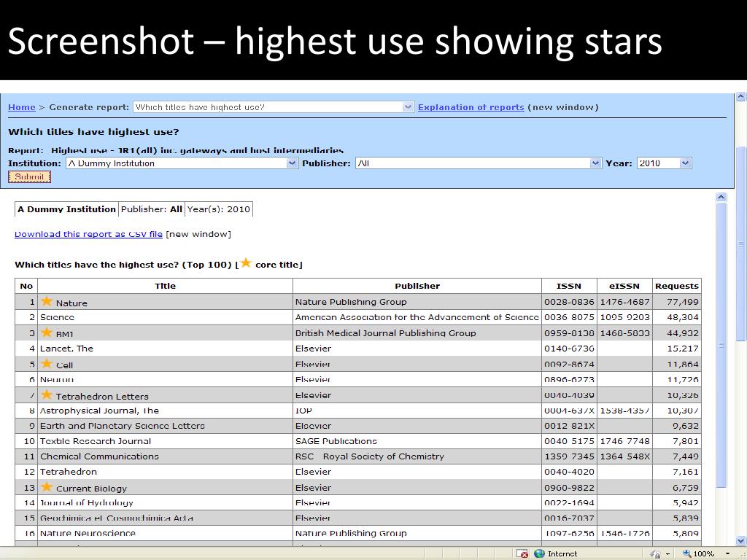The height and width of the screenshot is (560, 747).
Task: Click requests value 77,499
Action: (x=683, y=302)
